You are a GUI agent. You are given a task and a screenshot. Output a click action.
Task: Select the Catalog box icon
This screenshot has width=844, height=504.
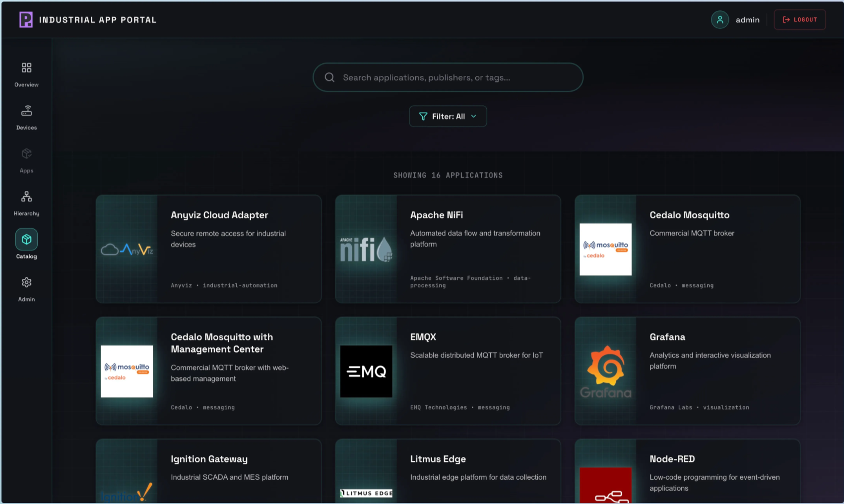(x=26, y=240)
